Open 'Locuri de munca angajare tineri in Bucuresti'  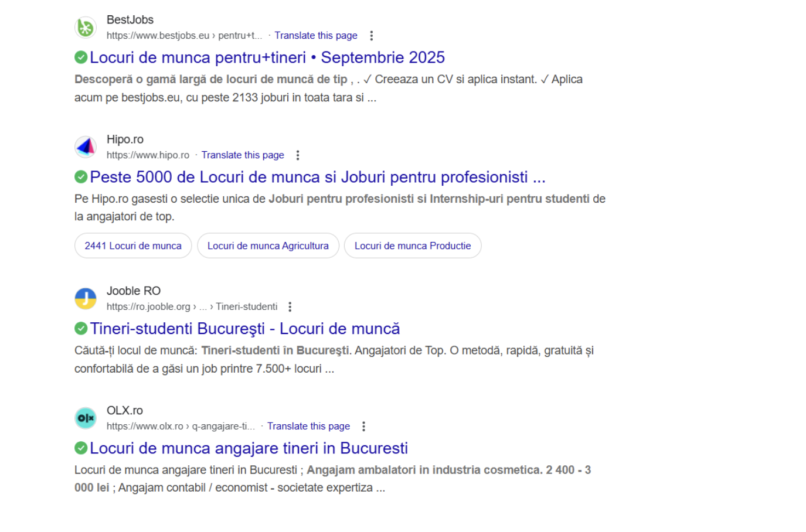[249, 448]
